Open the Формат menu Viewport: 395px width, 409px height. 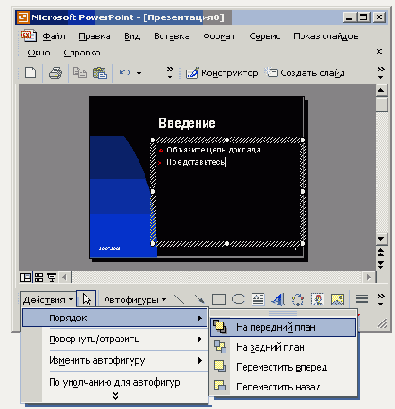[x=219, y=36]
